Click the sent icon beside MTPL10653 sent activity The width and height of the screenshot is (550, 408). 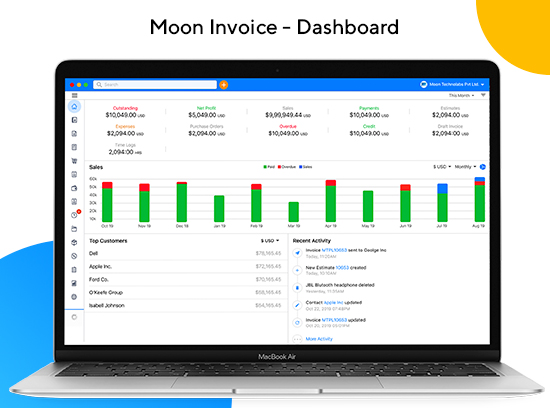click(x=297, y=253)
